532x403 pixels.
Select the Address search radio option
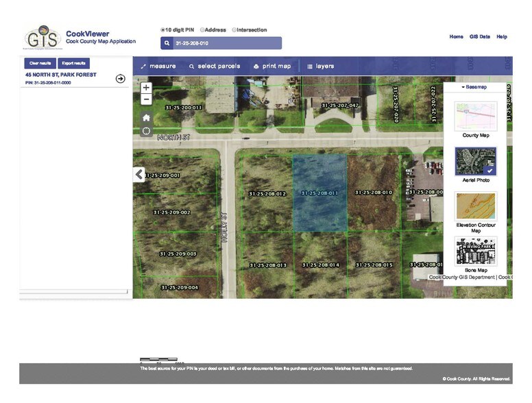coord(202,30)
